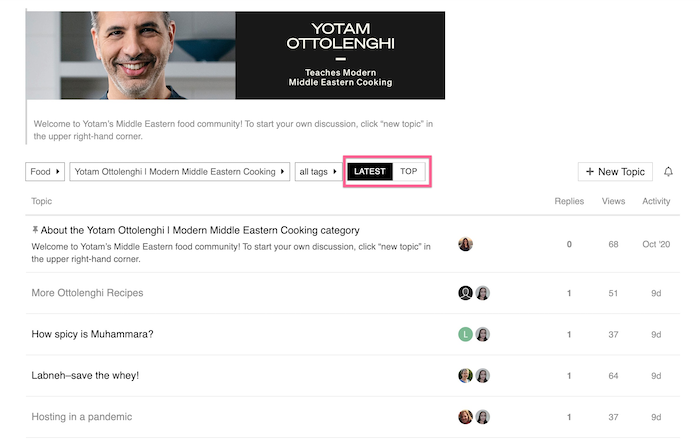The width and height of the screenshot is (700, 442).
Task: Click the Topic column header
Action: (x=42, y=201)
